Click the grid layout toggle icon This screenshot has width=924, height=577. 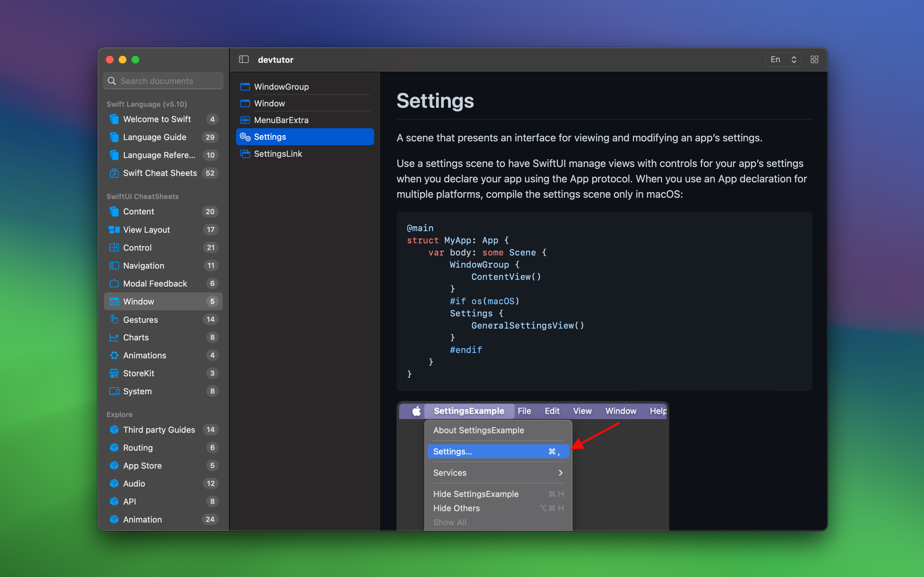point(814,59)
